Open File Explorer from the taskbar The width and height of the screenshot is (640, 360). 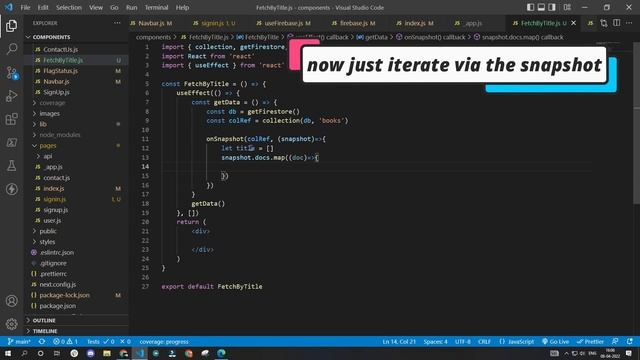point(107,353)
